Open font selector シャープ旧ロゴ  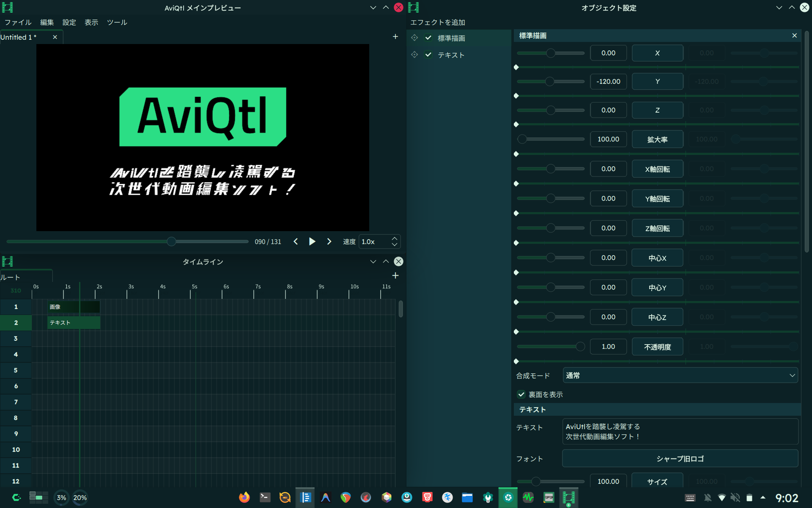click(680, 458)
